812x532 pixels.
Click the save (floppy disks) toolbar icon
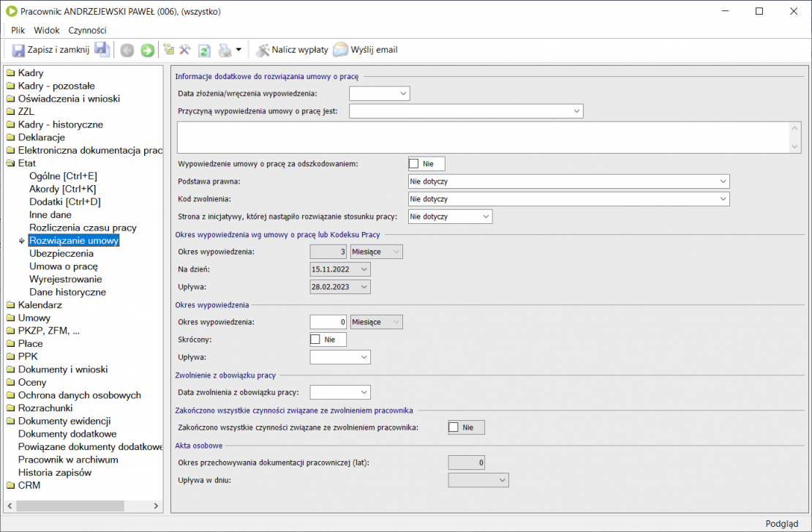point(102,50)
